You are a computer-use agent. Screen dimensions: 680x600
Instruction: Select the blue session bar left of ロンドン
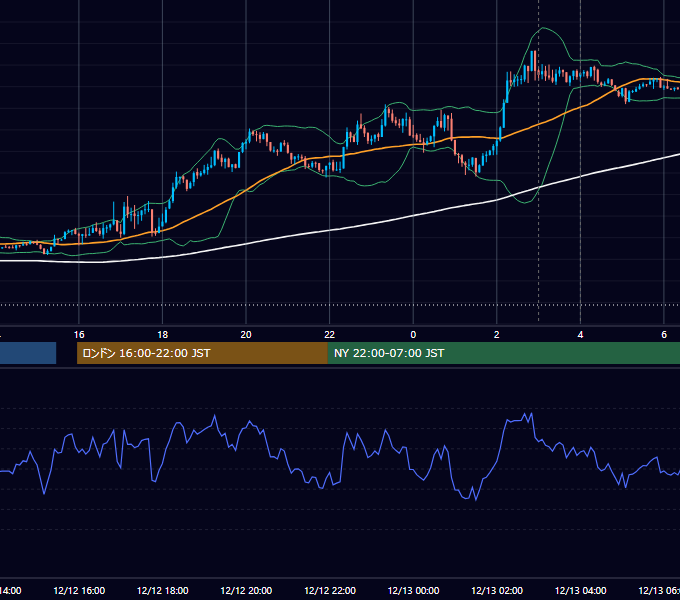point(28,353)
